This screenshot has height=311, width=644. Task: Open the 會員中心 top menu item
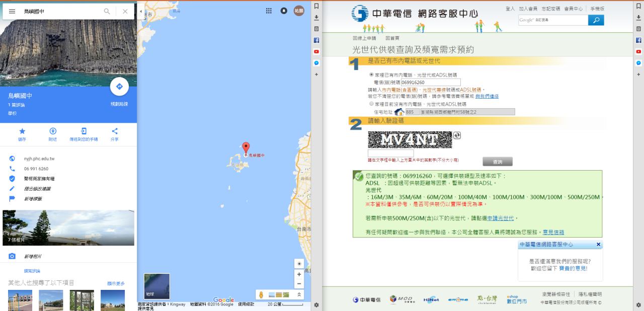click(x=573, y=9)
